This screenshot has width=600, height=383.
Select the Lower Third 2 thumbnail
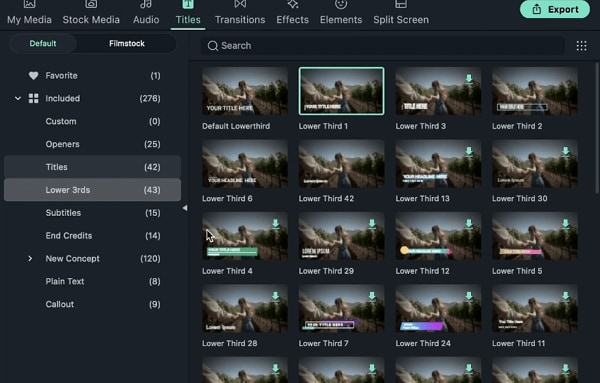coord(535,91)
